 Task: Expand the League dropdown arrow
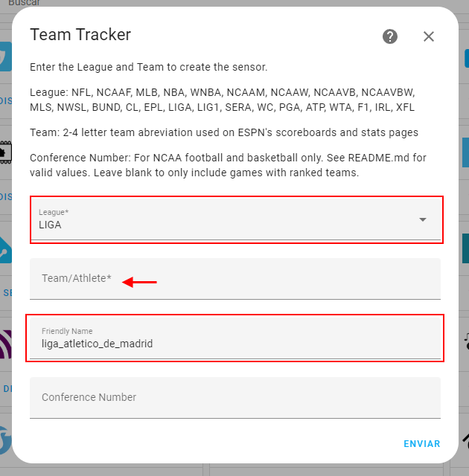tap(423, 219)
